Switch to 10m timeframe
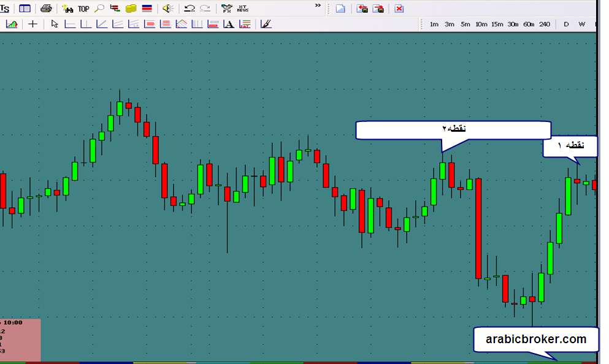 [x=481, y=24]
